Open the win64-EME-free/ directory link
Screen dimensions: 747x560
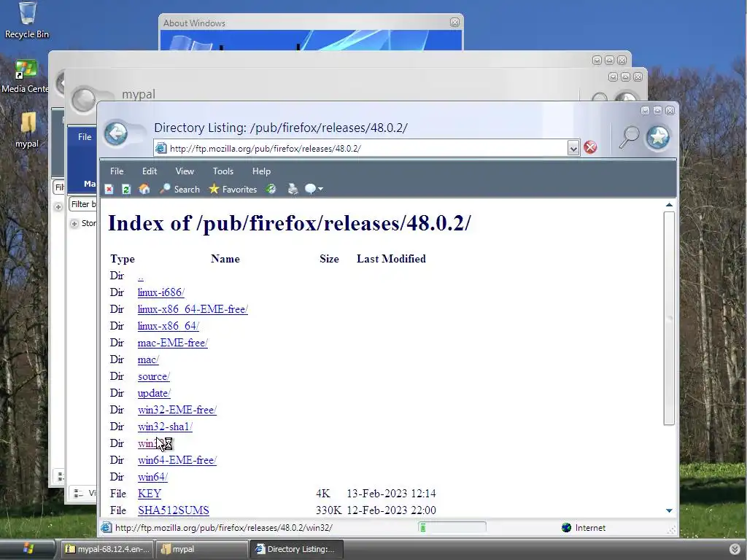177,460
